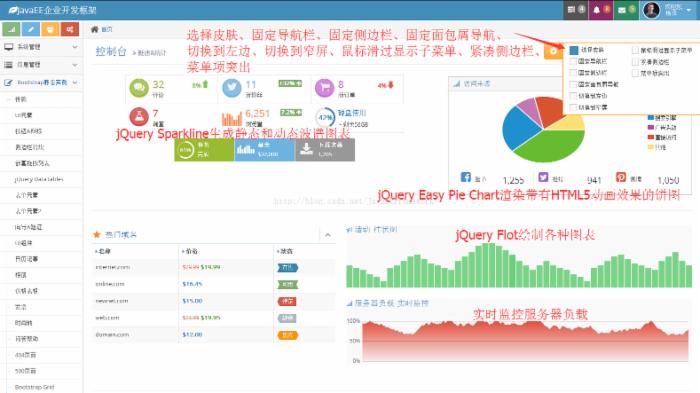Screen dimensions: 700x393
Task: Click the home icon in breadcrumb
Action: (x=95, y=29)
